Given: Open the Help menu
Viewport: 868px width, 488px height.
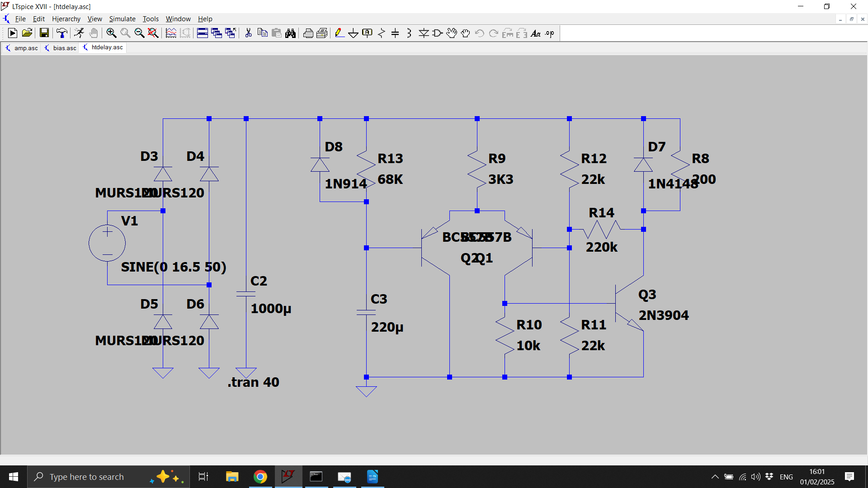Looking at the screenshot, I should pyautogui.click(x=205, y=19).
